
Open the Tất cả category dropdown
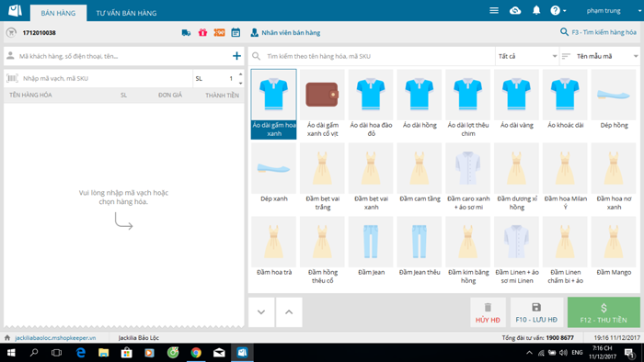(x=527, y=56)
